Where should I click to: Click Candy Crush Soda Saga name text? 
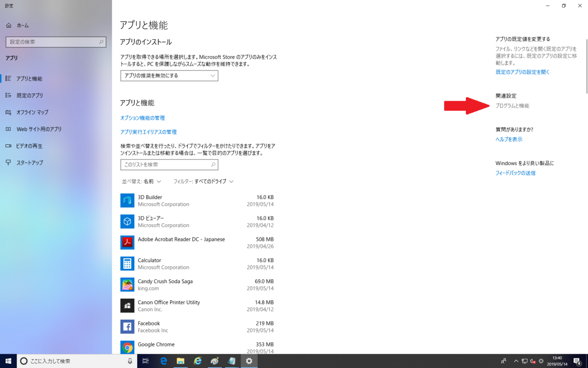click(x=165, y=282)
